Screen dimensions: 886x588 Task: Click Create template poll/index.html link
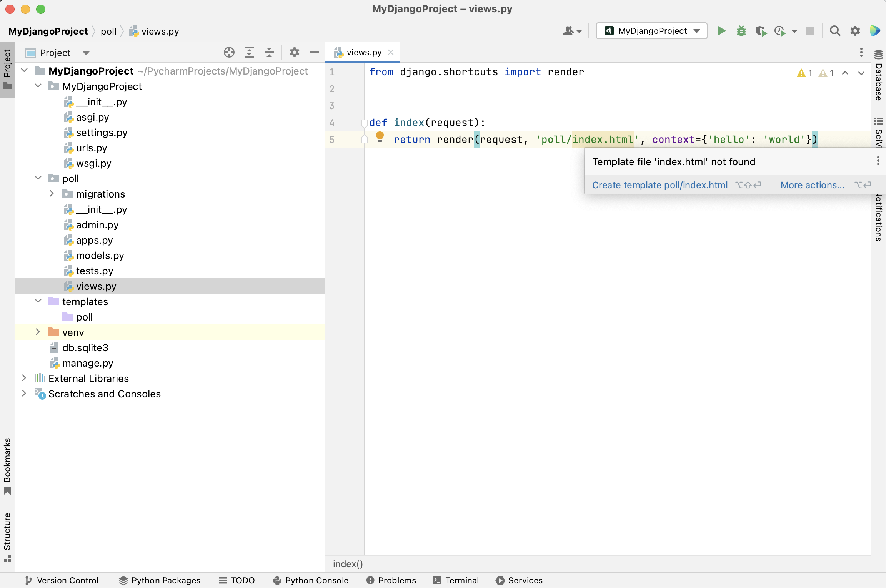coord(660,185)
